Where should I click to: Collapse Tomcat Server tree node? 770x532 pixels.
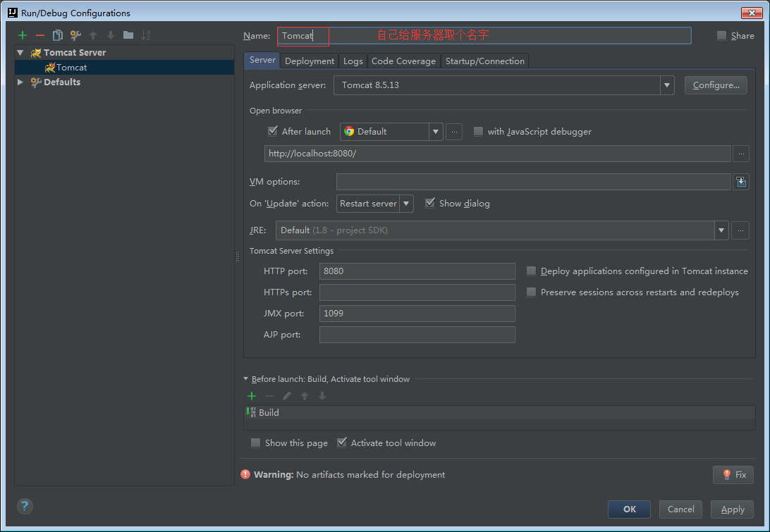[x=20, y=53]
